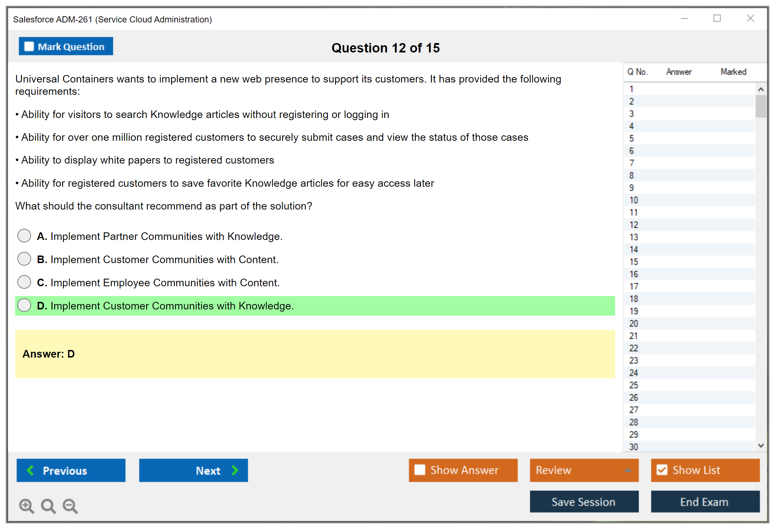Choose option D Customer Communities with Knowledge

click(24, 305)
